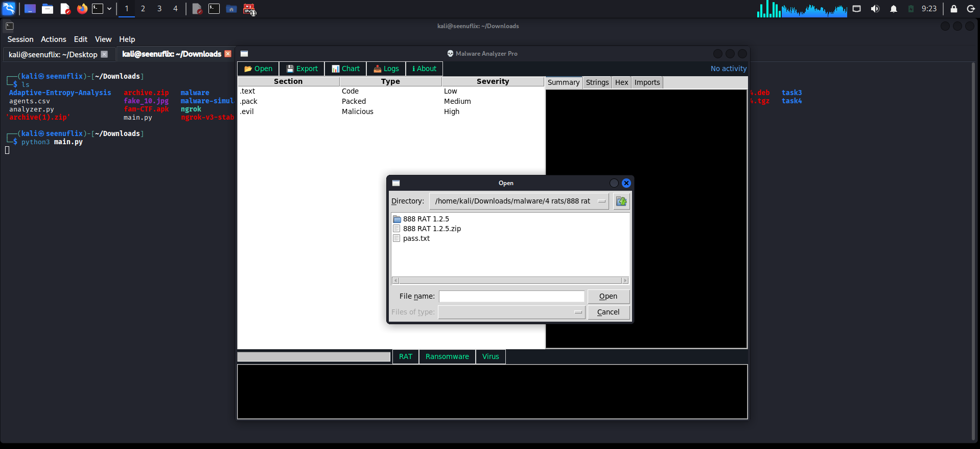Image resolution: width=980 pixels, height=449 pixels.
Task: Close the ~/Desktop terminal tab
Action: 104,54
